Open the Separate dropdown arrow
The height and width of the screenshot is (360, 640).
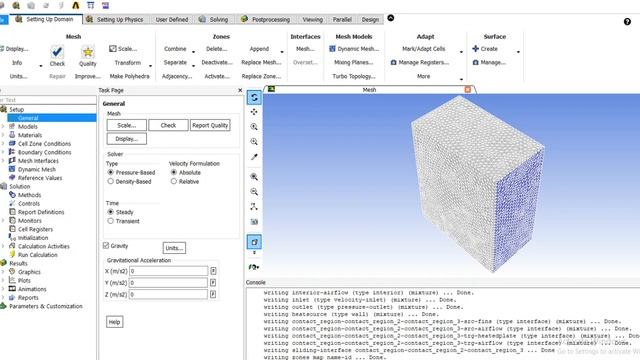coord(193,65)
